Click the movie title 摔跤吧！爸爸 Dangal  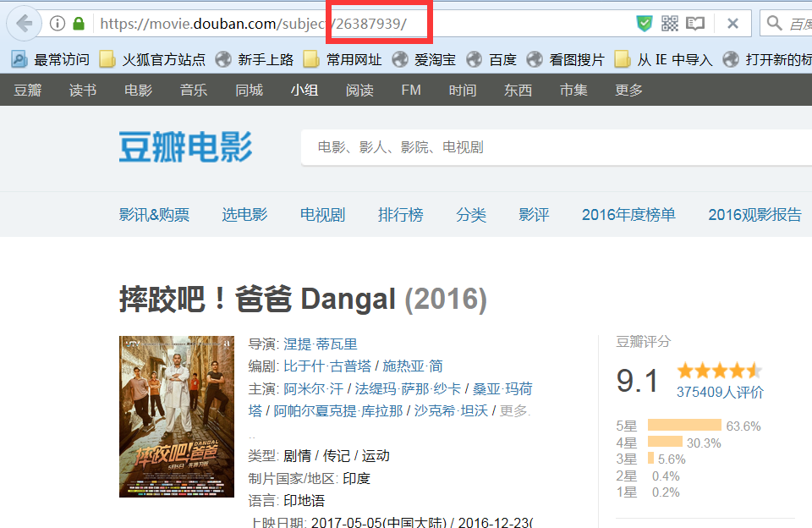pyautogui.click(x=257, y=299)
